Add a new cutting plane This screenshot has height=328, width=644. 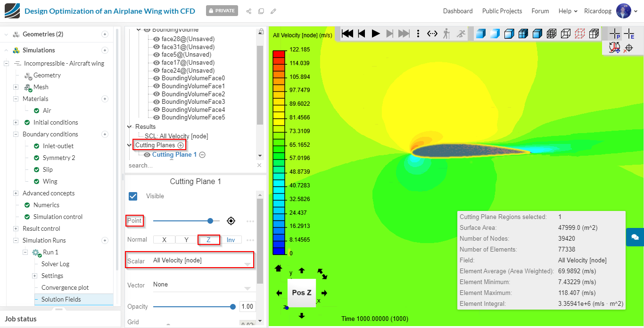click(181, 145)
